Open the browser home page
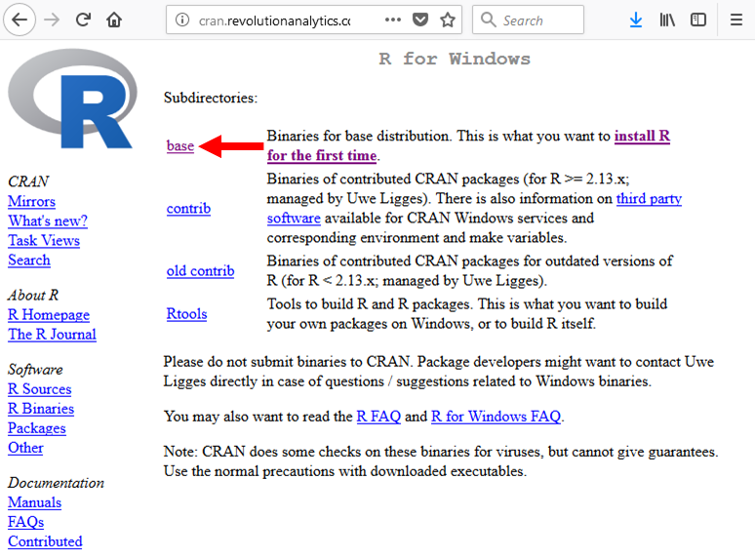 (114, 20)
